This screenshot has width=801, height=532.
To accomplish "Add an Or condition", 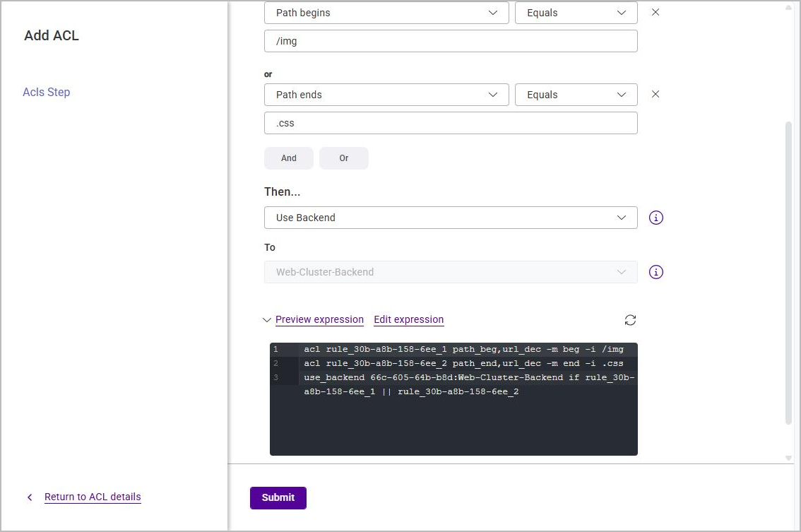I will pyautogui.click(x=344, y=158).
